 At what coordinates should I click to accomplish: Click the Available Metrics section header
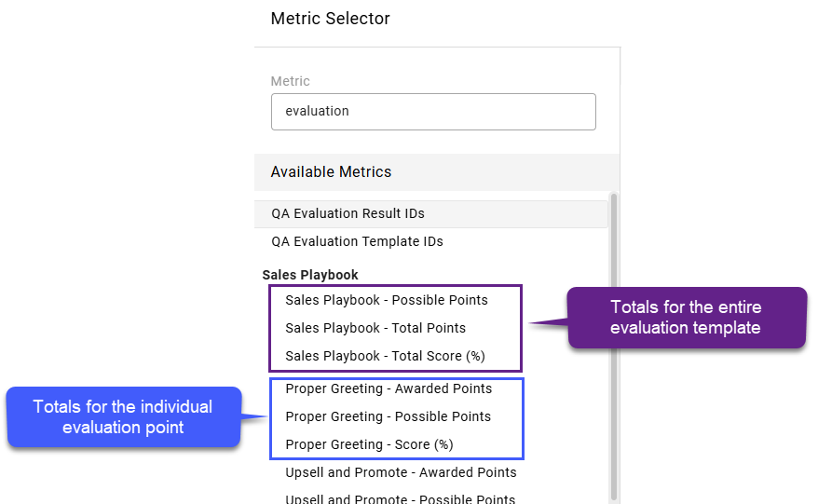click(437, 172)
